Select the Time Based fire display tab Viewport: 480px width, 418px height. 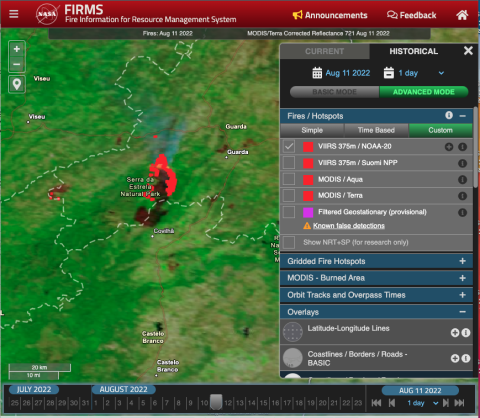click(376, 130)
